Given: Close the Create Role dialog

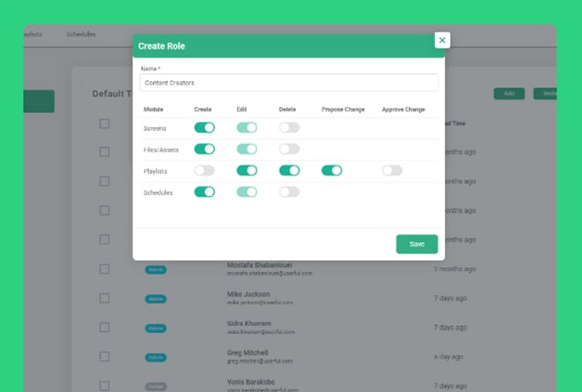Looking at the screenshot, I should click(443, 40).
